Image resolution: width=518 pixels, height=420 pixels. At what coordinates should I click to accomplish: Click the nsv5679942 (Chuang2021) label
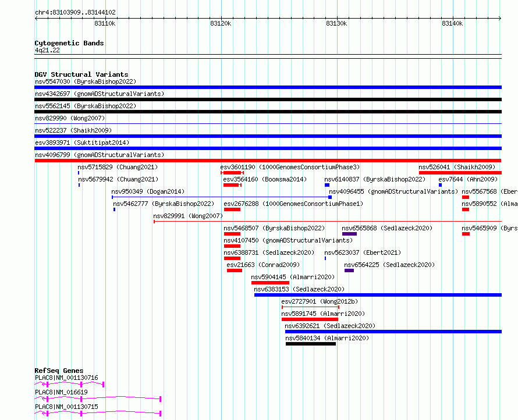coord(118,179)
